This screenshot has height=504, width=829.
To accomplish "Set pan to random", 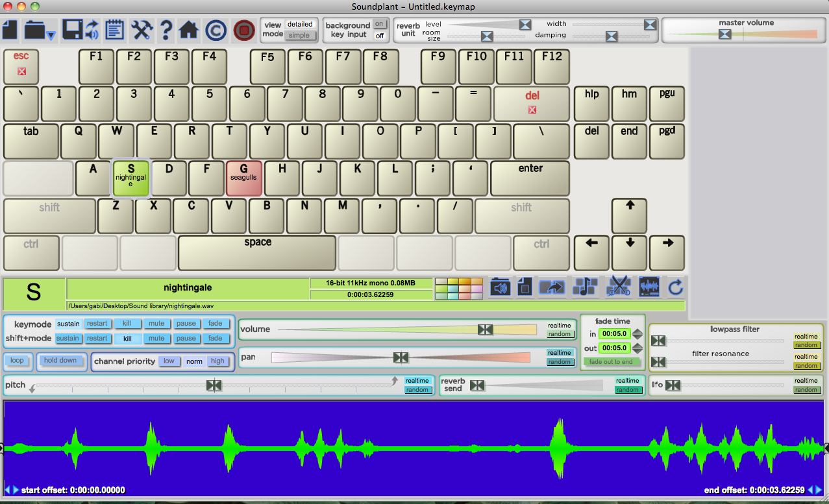I will (559, 362).
